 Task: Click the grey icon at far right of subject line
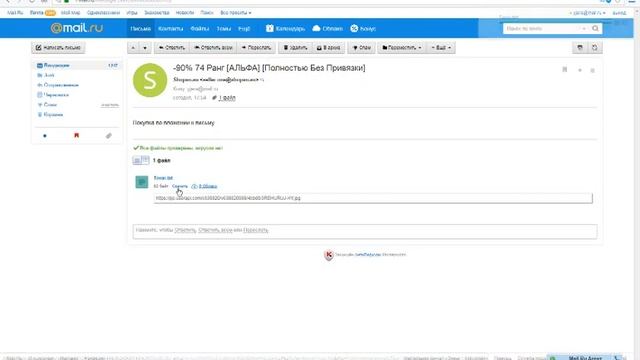[x=593, y=70]
